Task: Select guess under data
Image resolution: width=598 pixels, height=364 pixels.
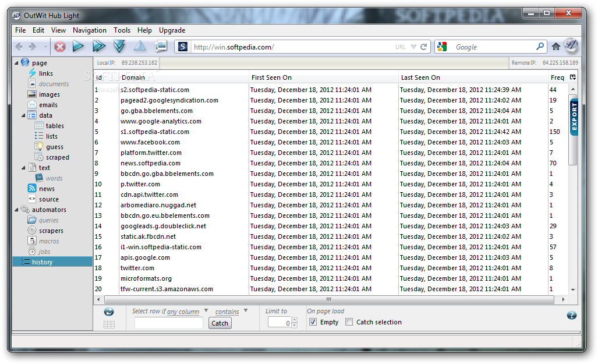Action: [55, 147]
